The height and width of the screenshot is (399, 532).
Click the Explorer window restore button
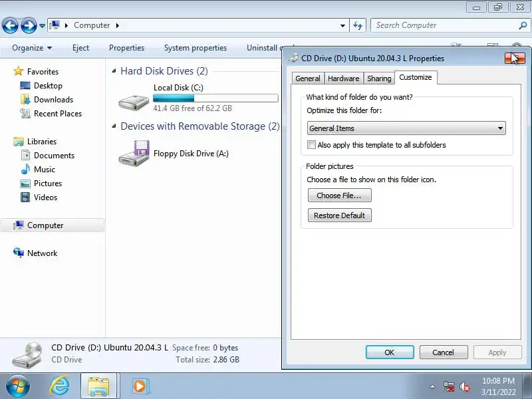(497, 7)
